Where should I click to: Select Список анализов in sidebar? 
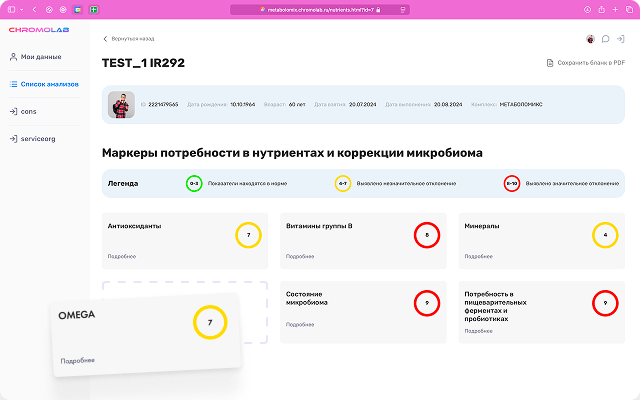46,84
